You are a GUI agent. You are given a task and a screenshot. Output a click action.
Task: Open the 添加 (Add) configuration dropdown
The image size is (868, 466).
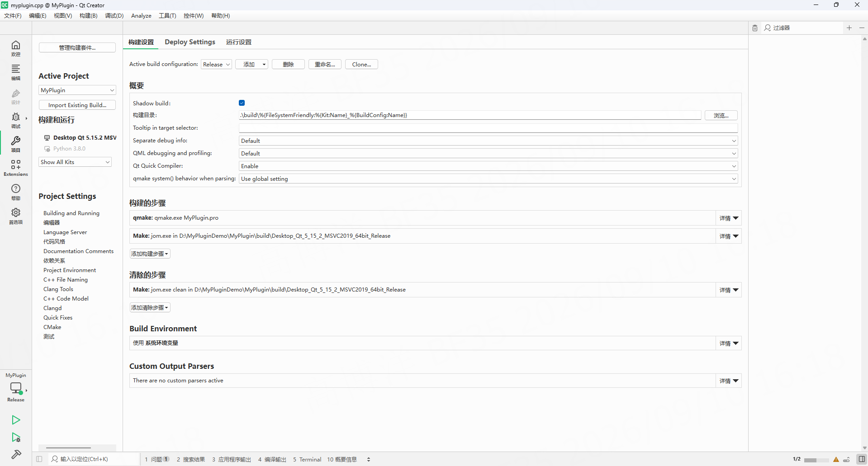click(251, 65)
